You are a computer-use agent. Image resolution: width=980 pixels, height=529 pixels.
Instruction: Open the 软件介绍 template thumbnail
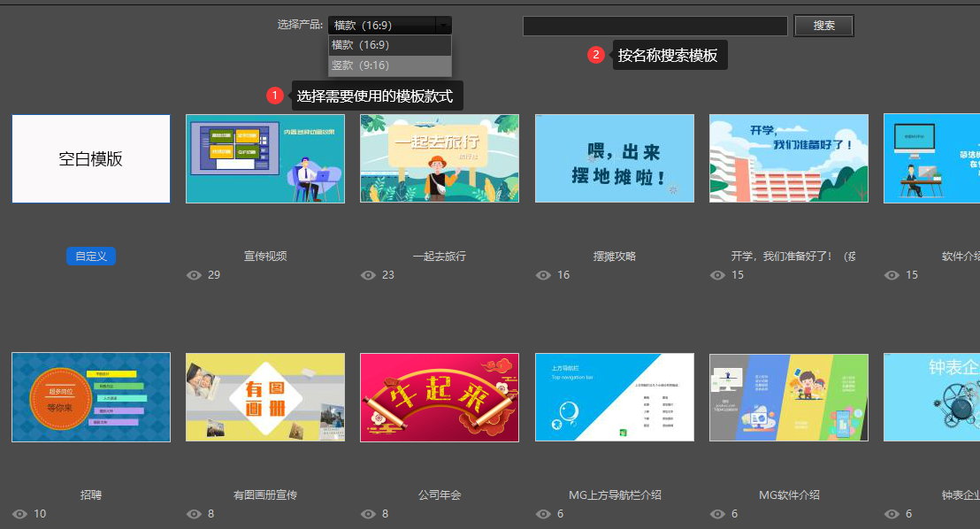pos(932,158)
